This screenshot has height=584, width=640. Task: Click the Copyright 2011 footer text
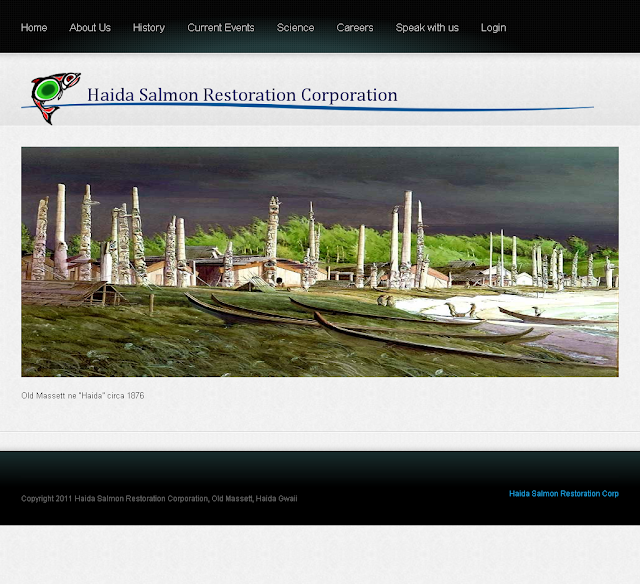(x=159, y=498)
